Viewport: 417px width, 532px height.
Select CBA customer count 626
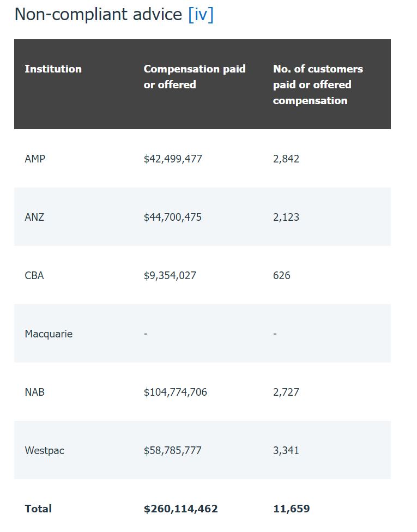coord(282,275)
